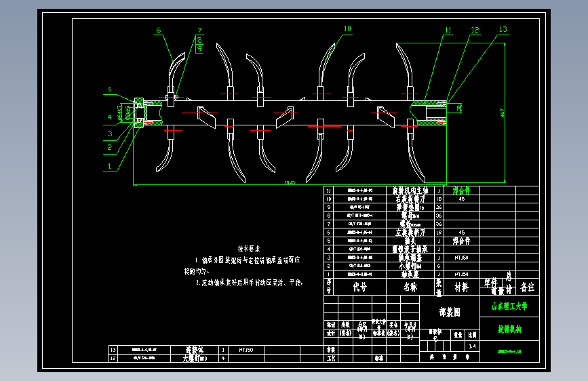Viewport: 588px width, 381px height.
Task: Click the 1:4 scale value in the title block
Action: tap(472, 346)
